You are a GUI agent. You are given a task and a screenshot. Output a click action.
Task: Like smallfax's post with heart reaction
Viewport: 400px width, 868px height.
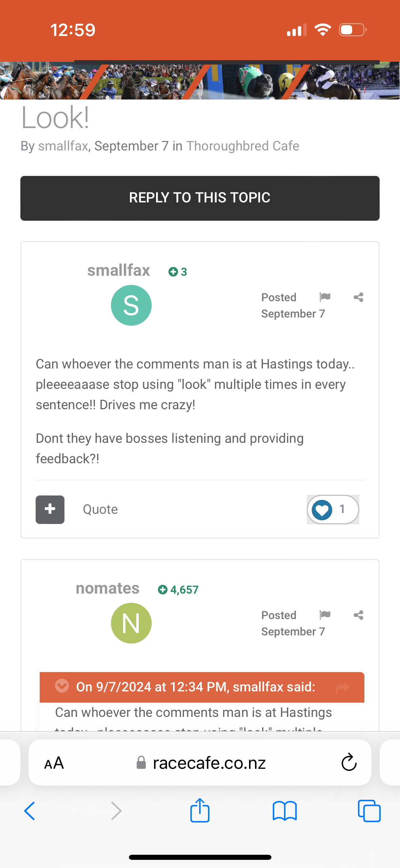pos(322,510)
